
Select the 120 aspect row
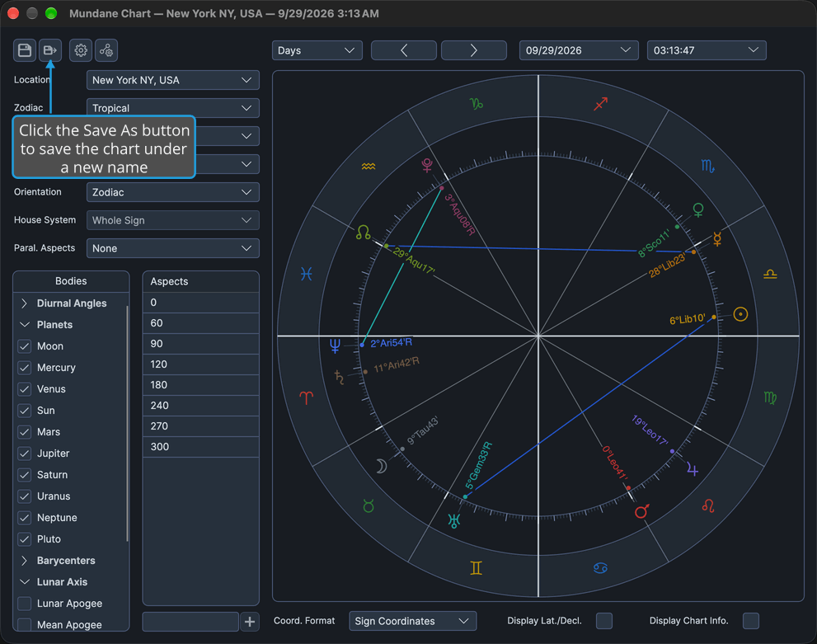pyautogui.click(x=201, y=364)
